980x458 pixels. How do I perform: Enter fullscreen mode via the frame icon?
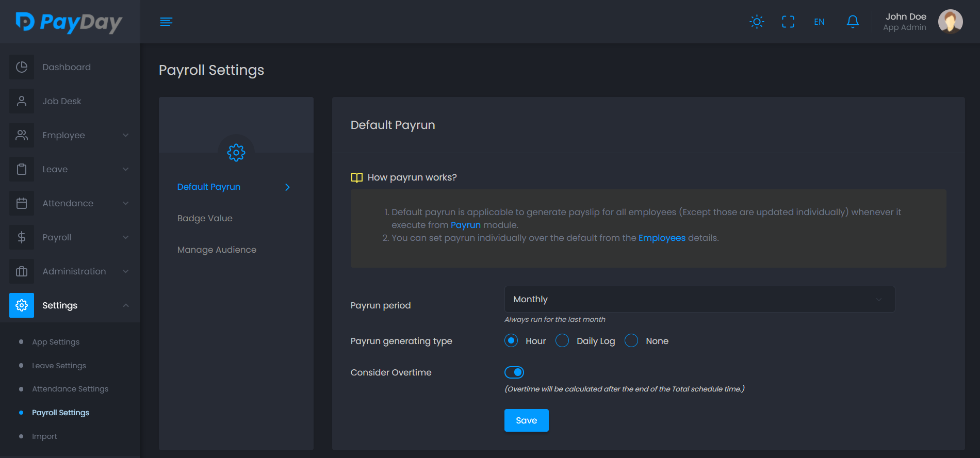click(x=788, y=22)
